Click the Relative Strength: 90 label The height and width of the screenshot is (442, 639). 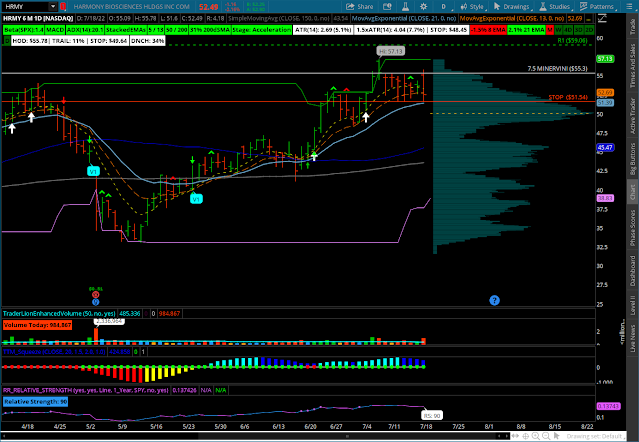coord(35,402)
